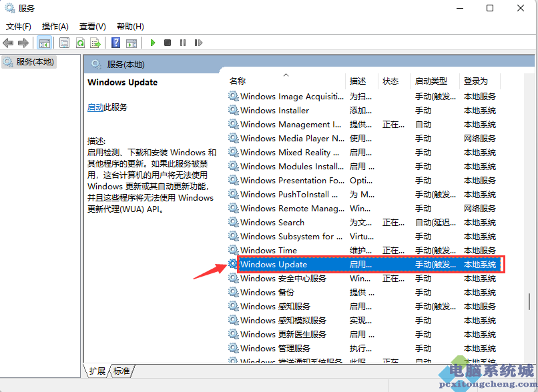Image resolution: width=538 pixels, height=392 pixels.
Task: Select the Windows Time service name
Action: pos(268,251)
